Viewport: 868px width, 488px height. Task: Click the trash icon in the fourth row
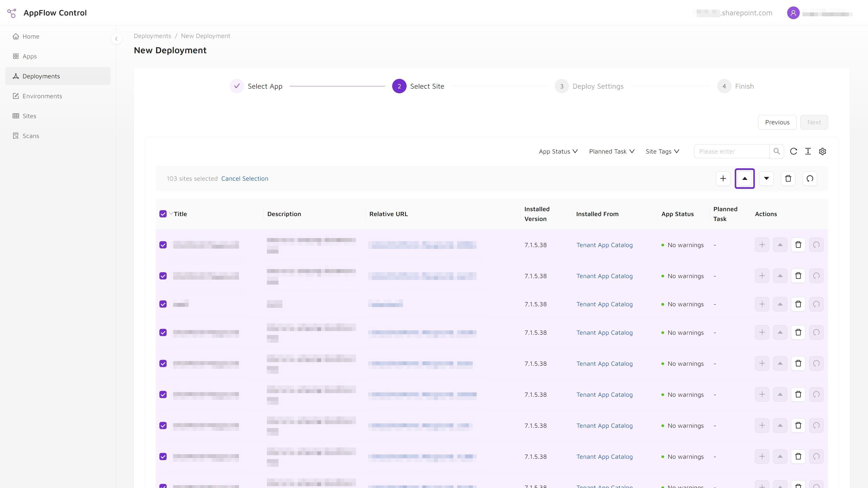coord(798,333)
